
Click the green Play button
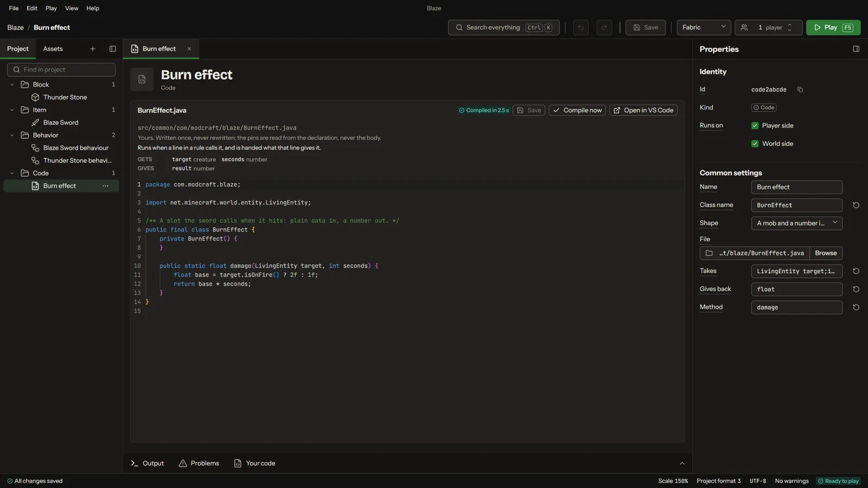(833, 27)
